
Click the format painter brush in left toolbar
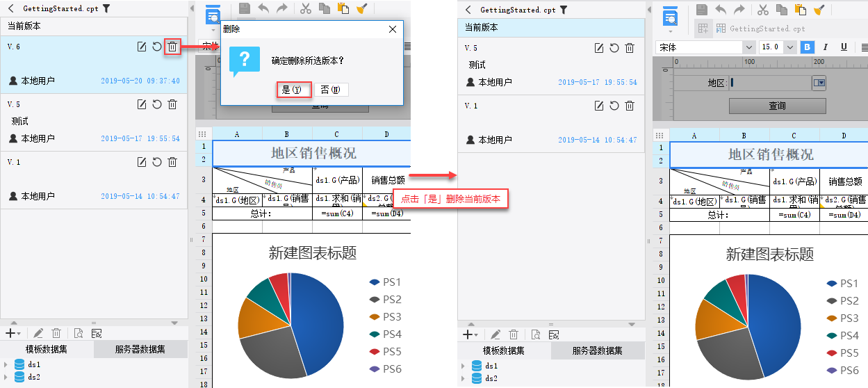click(x=361, y=9)
